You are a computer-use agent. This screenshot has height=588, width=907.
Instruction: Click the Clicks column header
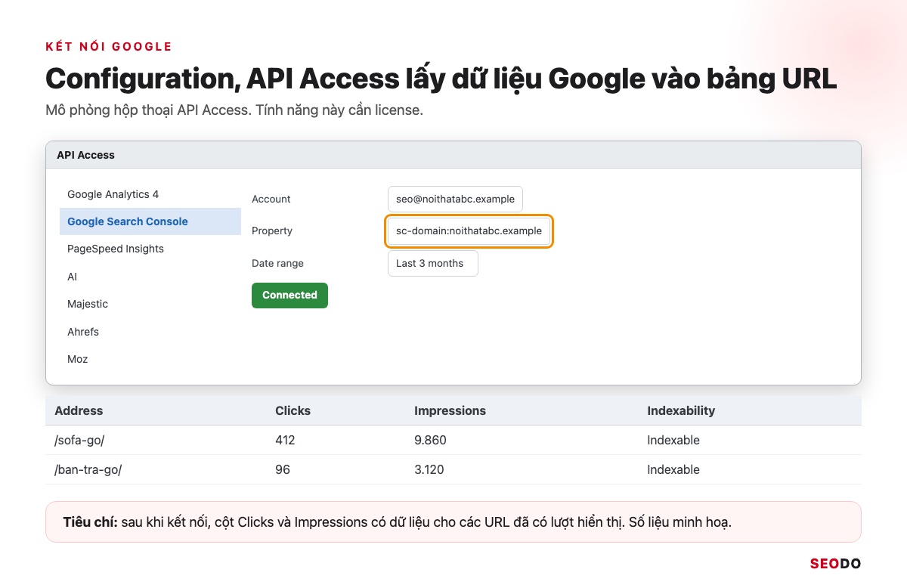293,411
